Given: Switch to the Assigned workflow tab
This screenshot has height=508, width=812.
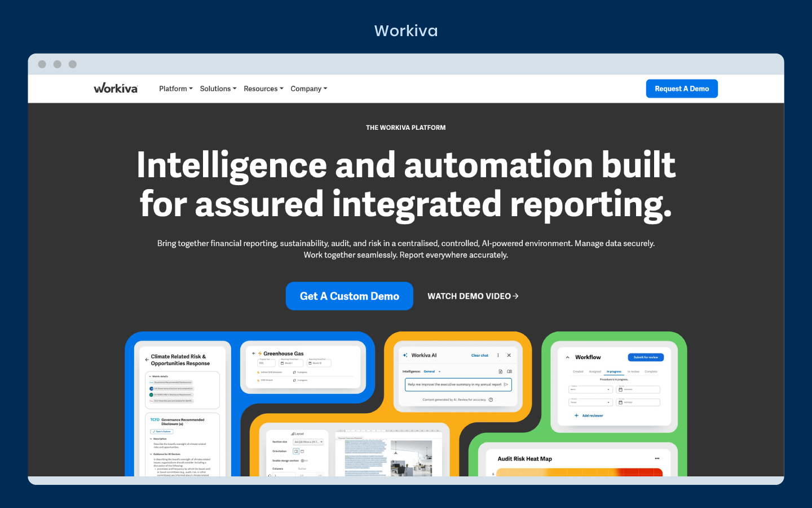Looking at the screenshot, I should pos(595,371).
